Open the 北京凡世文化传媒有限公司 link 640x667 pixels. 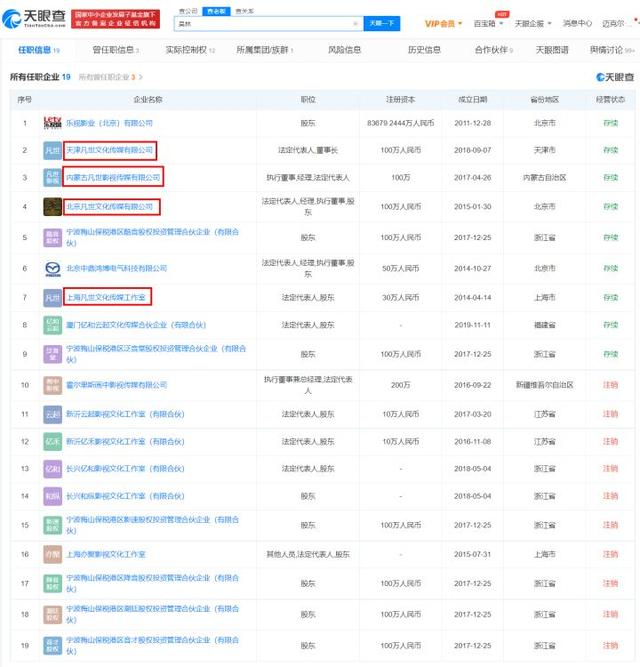click(x=109, y=207)
